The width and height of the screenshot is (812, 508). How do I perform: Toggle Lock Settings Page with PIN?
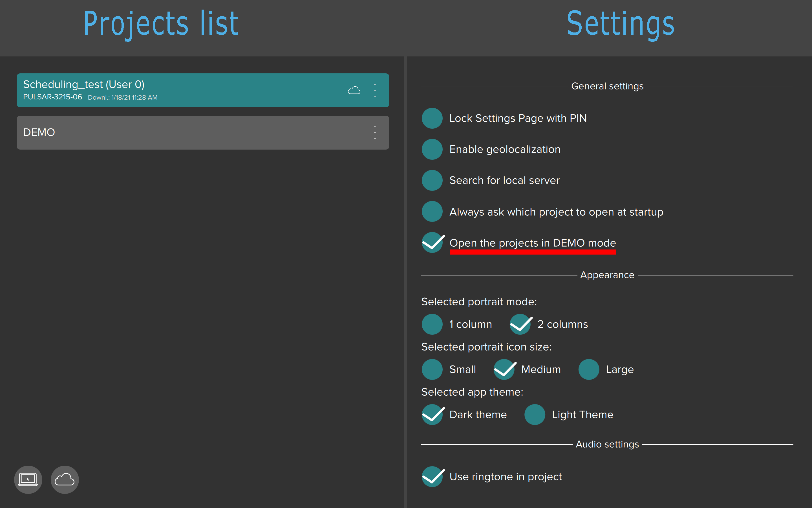(x=432, y=118)
